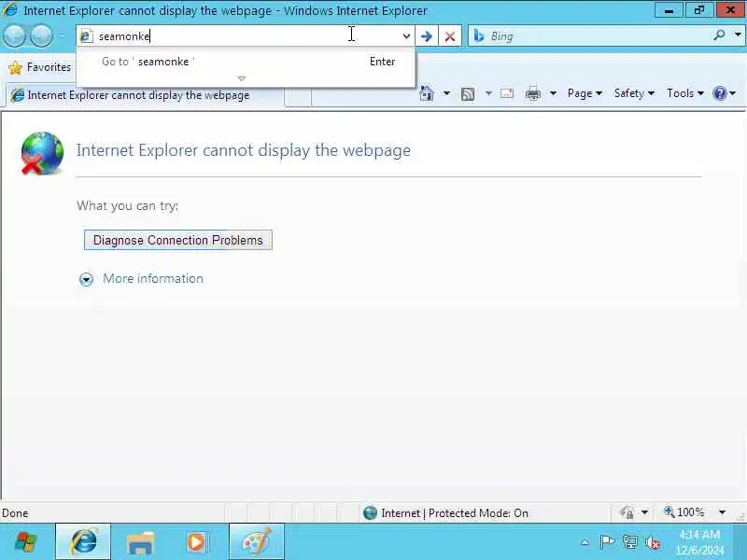Image resolution: width=747 pixels, height=560 pixels.
Task: Expand the address bar autocomplete dropdown
Action: pos(406,36)
